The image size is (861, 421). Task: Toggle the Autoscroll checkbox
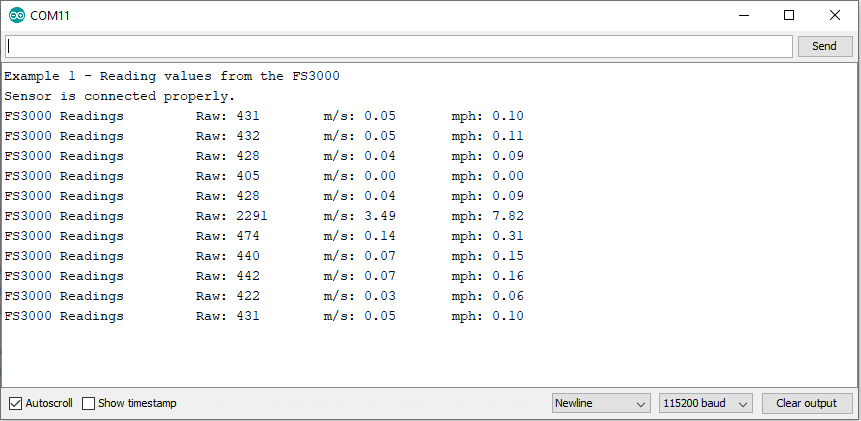(x=15, y=403)
